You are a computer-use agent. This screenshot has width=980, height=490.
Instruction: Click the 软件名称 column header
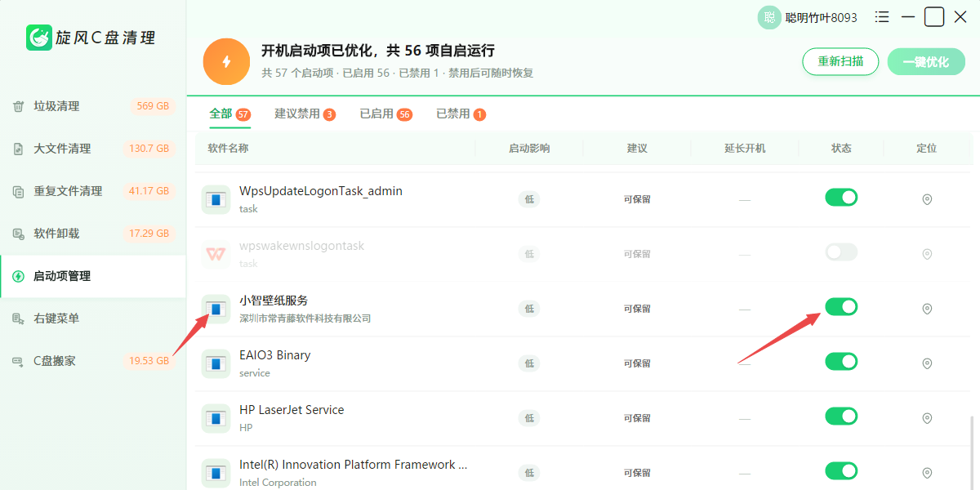tap(228, 149)
